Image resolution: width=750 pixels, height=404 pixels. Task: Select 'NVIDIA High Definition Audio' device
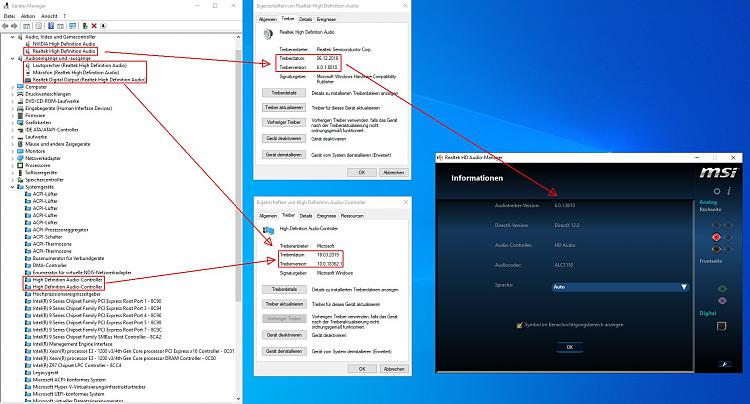tap(64, 44)
